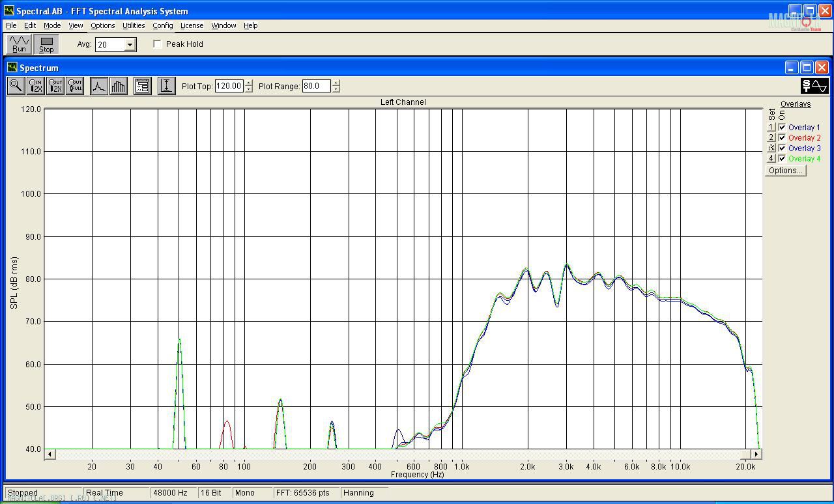The height and width of the screenshot is (504, 834).
Task: Decrease Plot Range with down arrow
Action: 336,89
